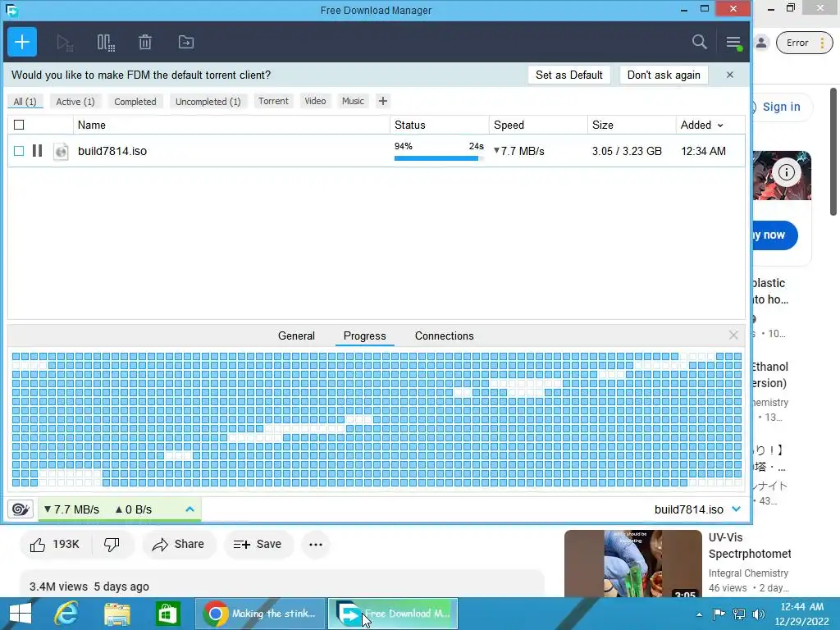Expand the speed limit panel chevron
Image resolution: width=840 pixels, height=630 pixels.
pos(189,509)
